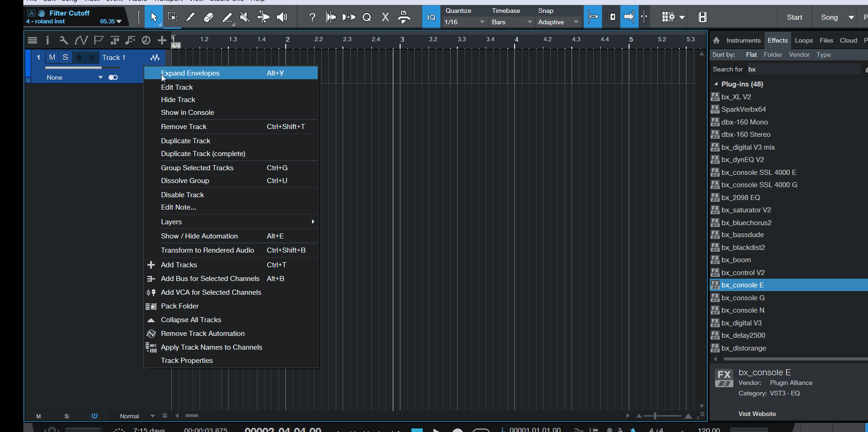Click the browser home icon

click(x=716, y=40)
